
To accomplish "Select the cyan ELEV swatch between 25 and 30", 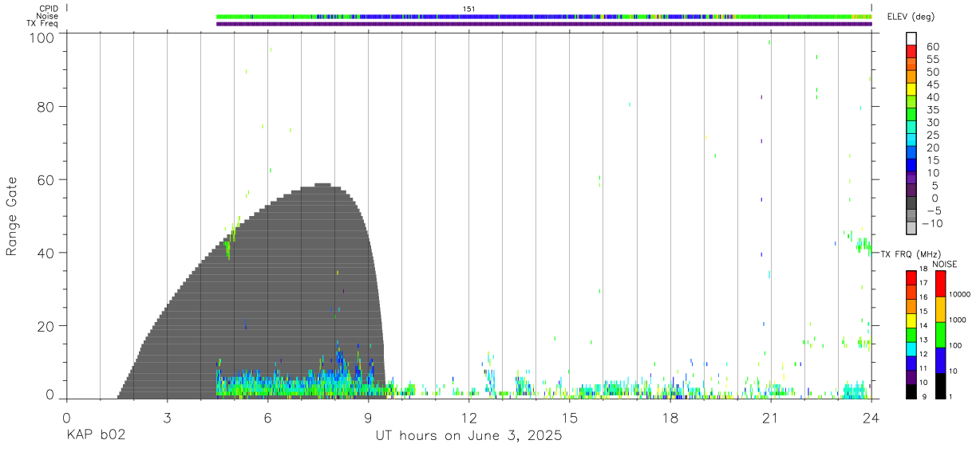I will [x=911, y=128].
